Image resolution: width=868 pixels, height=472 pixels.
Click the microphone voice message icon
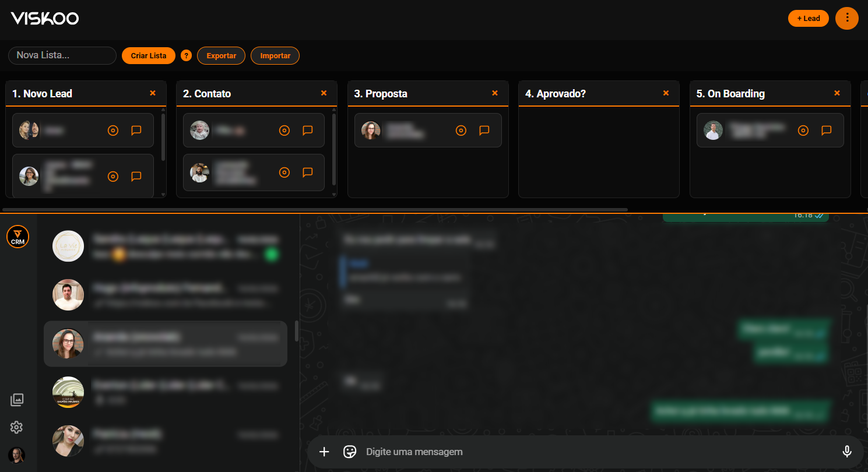pyautogui.click(x=847, y=452)
